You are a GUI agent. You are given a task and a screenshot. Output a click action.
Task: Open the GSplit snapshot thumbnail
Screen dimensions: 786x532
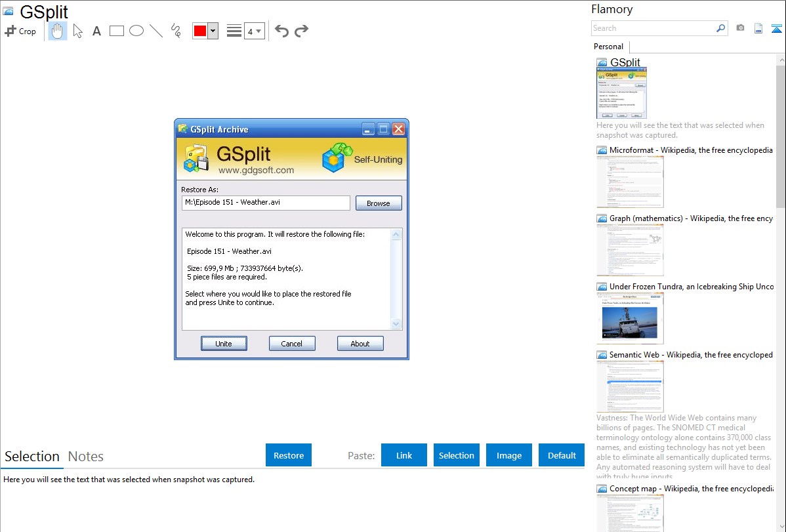point(621,93)
